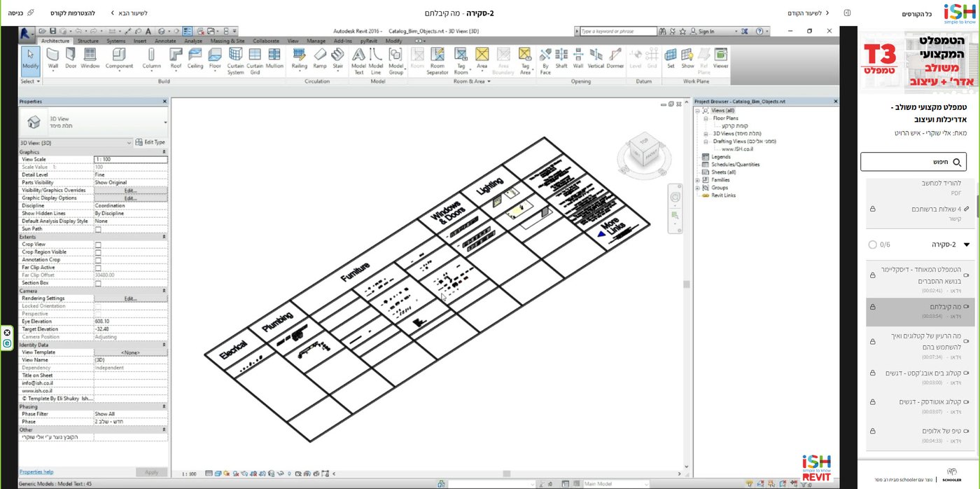Viewport: 980px width, 489px height.
Task: Select the By Face opening tool
Action: [545, 61]
